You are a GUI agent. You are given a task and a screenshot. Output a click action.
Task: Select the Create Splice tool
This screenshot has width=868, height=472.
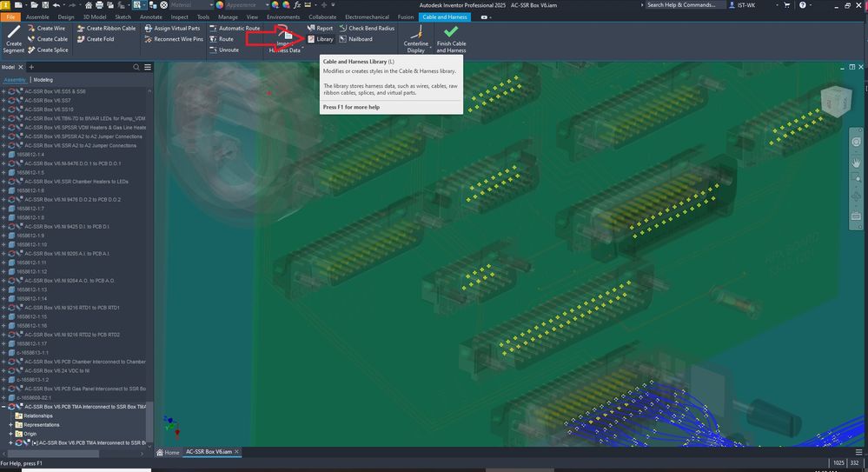[48, 50]
